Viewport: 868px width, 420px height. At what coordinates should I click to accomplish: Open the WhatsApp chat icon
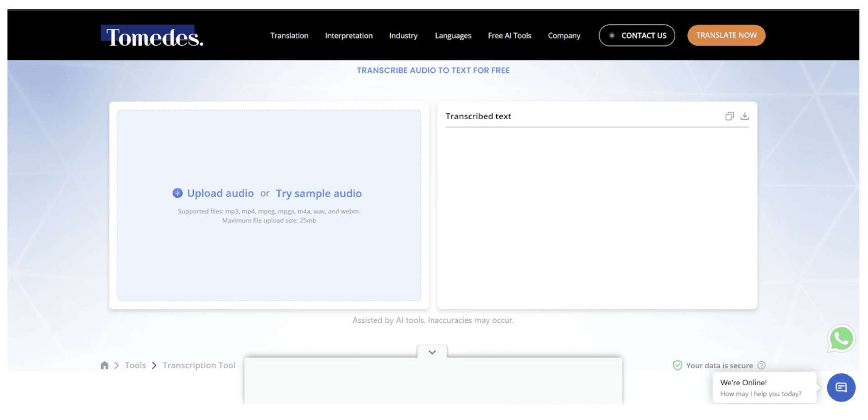coord(841,338)
